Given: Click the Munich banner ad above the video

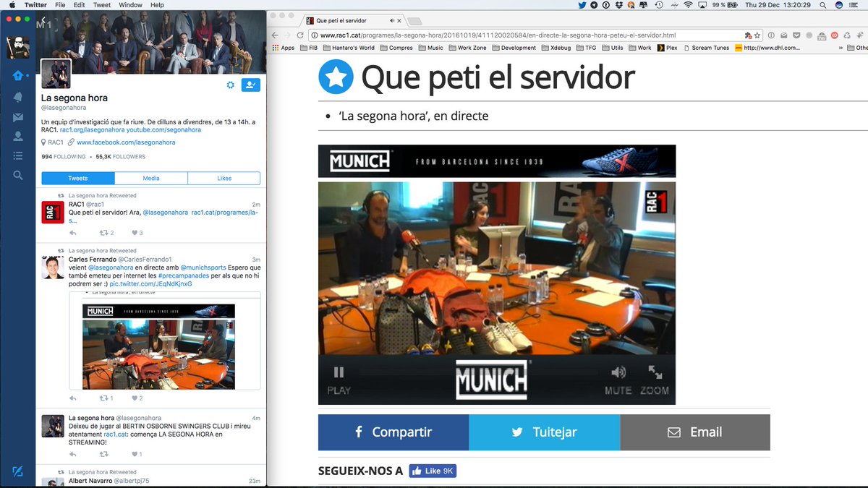Looking at the screenshot, I should click(x=497, y=160).
